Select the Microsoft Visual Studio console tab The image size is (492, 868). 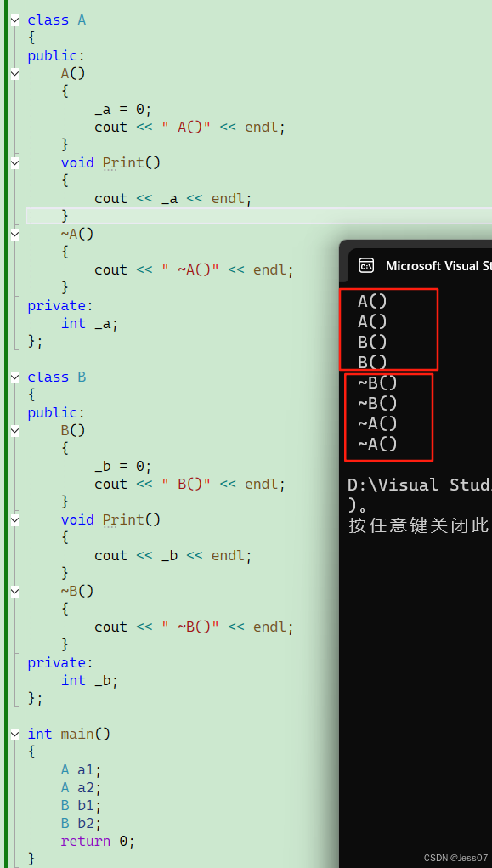pos(420,266)
